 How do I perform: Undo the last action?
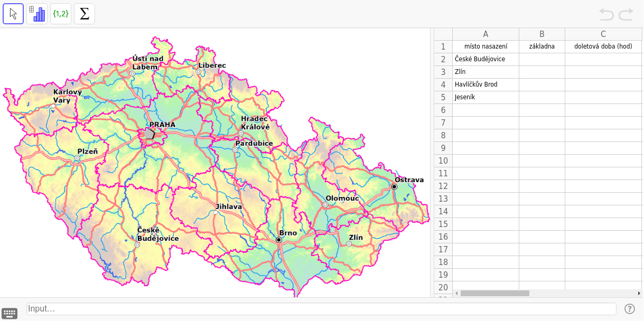tap(606, 14)
